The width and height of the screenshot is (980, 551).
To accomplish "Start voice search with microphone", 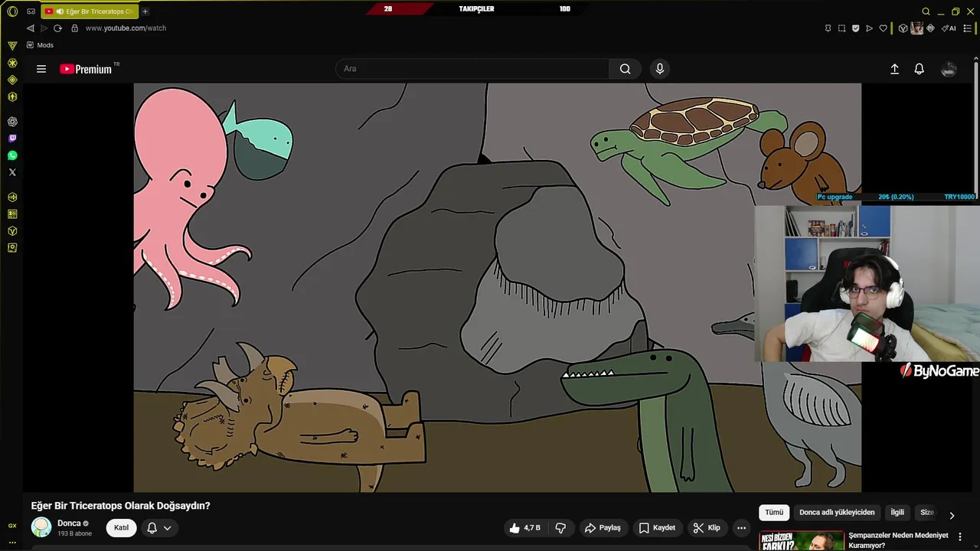I will point(660,69).
